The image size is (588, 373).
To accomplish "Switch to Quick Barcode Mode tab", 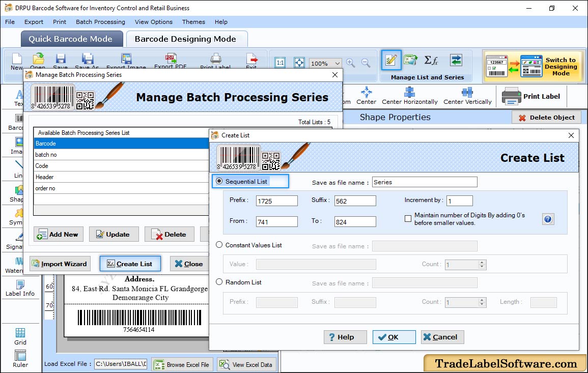I will pos(72,39).
